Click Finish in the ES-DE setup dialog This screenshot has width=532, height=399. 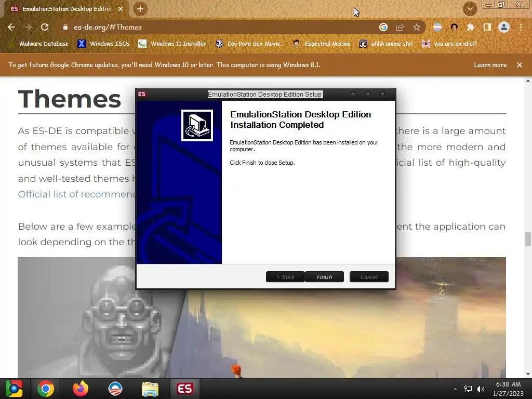pos(324,277)
